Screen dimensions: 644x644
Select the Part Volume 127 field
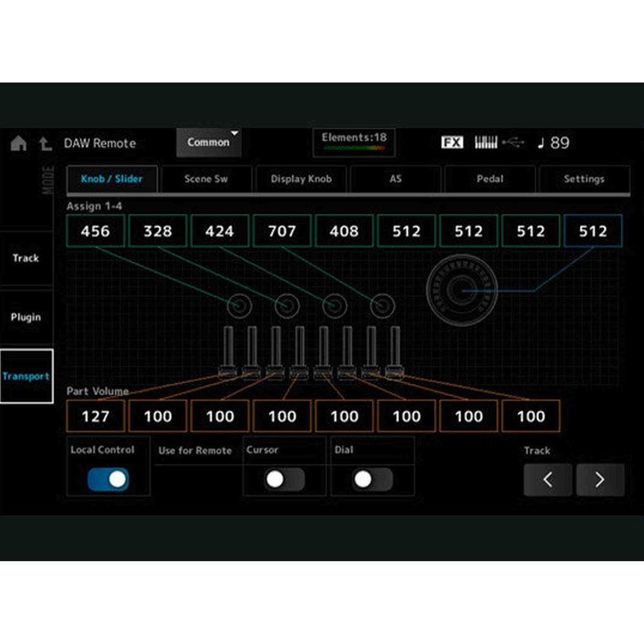tap(95, 416)
